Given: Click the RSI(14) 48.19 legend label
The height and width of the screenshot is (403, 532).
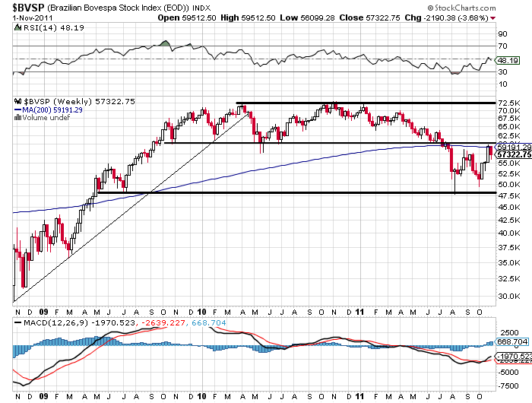Looking at the screenshot, I should coord(54,28).
